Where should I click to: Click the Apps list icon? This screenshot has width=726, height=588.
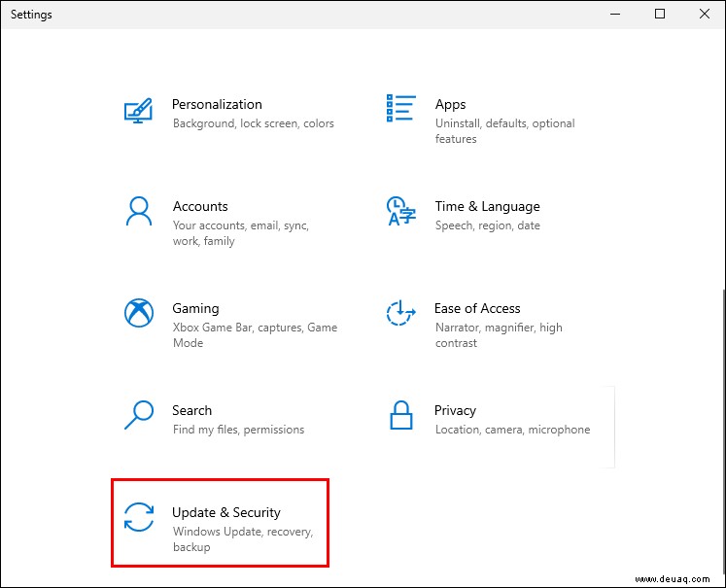[x=401, y=108]
